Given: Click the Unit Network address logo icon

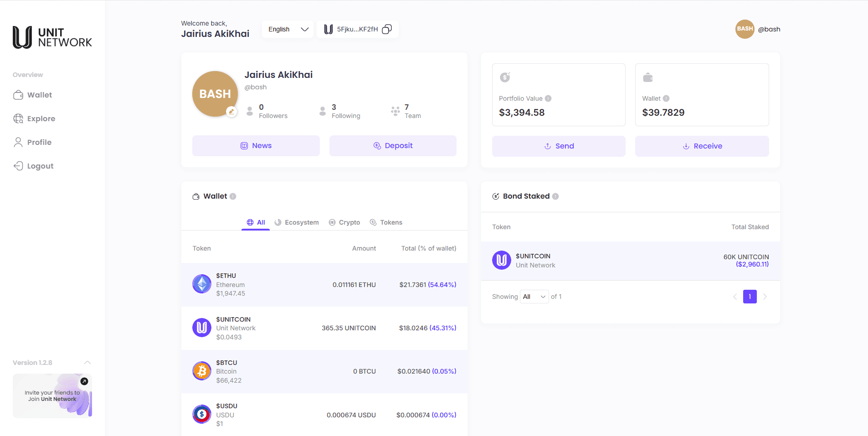Looking at the screenshot, I should [328, 29].
